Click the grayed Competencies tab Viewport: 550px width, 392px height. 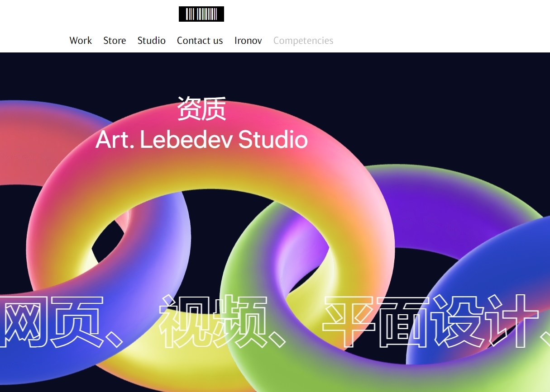303,41
